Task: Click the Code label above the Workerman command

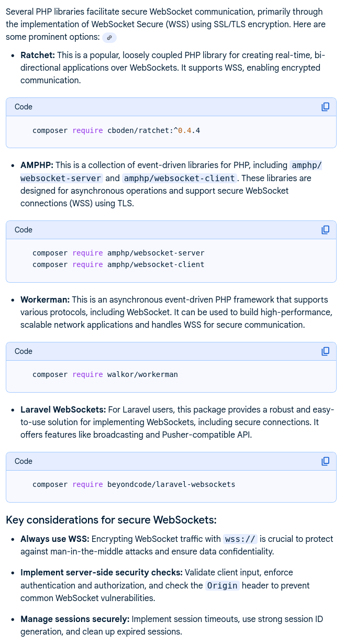Action: 24,351
